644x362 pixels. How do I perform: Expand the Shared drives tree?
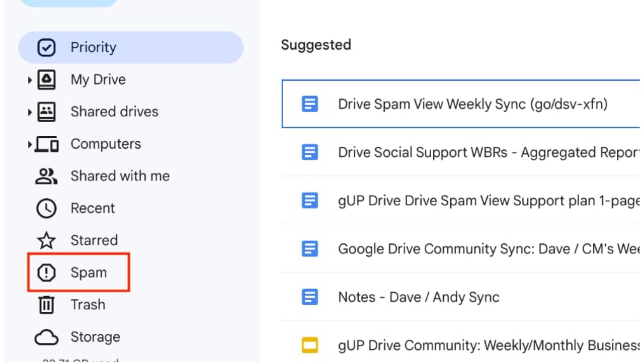pos(30,112)
